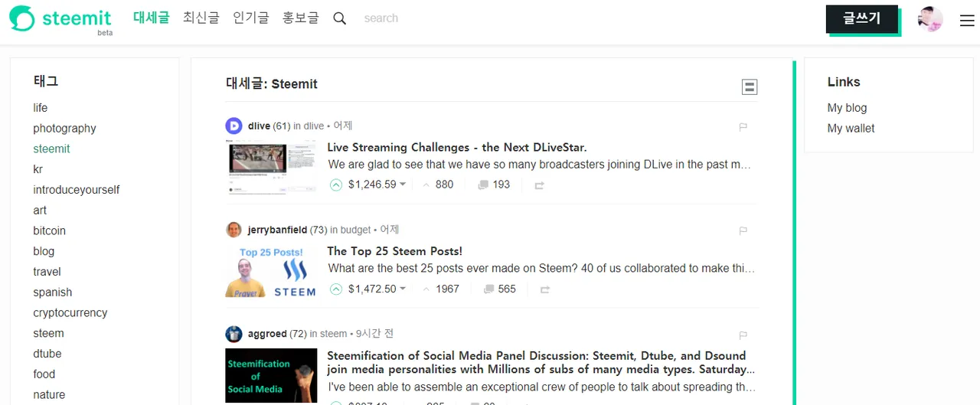Image resolution: width=980 pixels, height=405 pixels.
Task: Click the Steemit logo icon
Action: point(22,18)
